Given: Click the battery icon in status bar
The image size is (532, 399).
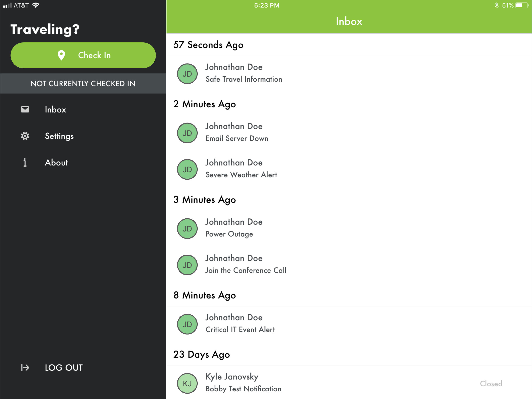Looking at the screenshot, I should coord(522,5).
